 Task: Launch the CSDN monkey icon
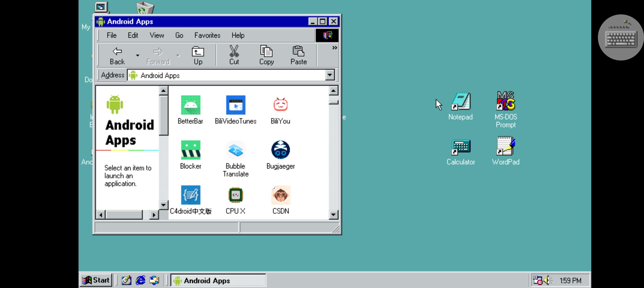tap(280, 195)
